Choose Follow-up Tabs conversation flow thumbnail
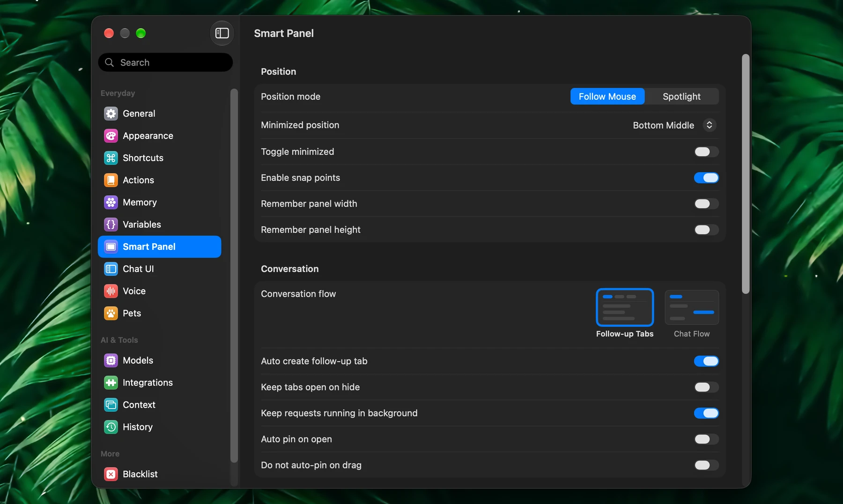843x504 pixels. coord(625,307)
